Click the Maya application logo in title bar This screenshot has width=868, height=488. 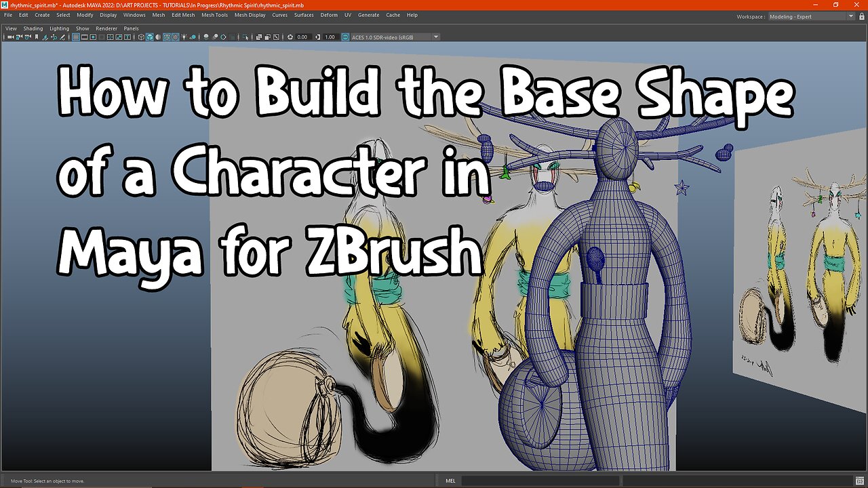point(5,5)
